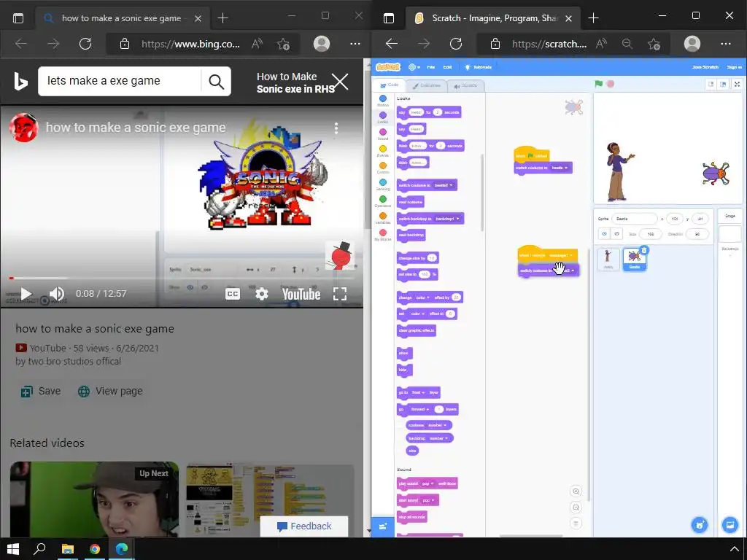747x560 pixels.
Task: Click the Feedback button
Action: pos(304,526)
